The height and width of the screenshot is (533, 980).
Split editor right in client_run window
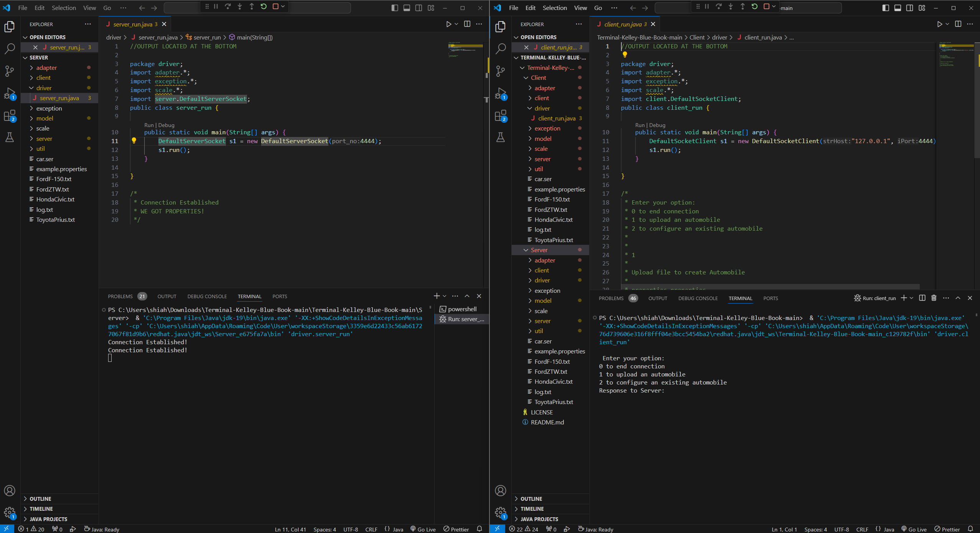(958, 24)
